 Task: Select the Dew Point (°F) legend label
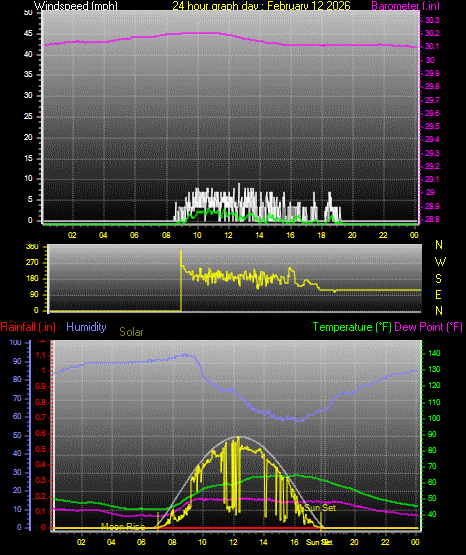pyautogui.click(x=428, y=327)
